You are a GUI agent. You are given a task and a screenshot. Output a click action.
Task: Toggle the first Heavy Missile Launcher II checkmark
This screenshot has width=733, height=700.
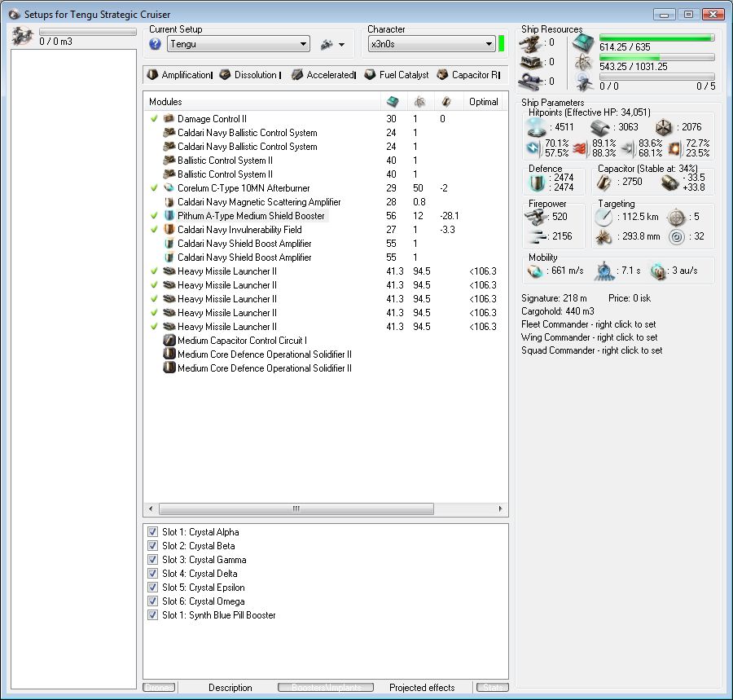[154, 271]
